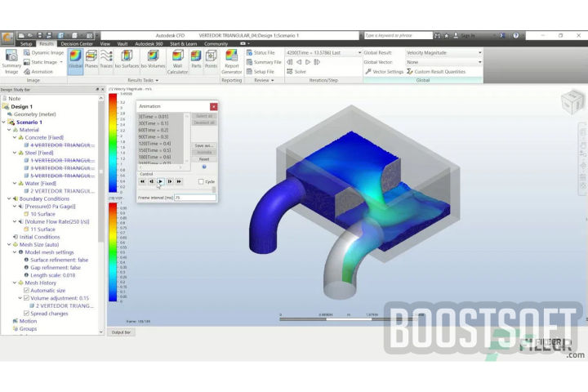Screen dimensions: 588x392
Task: Open the Static Image dropdown arrow
Action: pyautogui.click(x=61, y=62)
